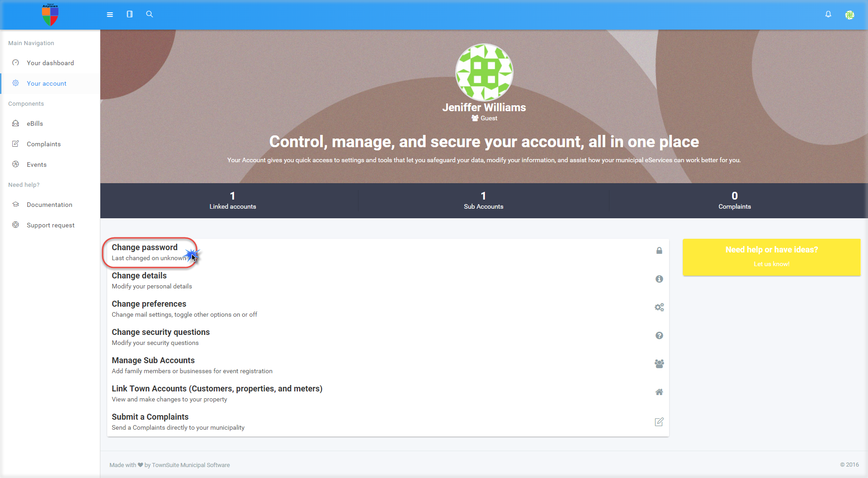Open Link Town Accounts option
Viewport: 868px width, 478px height.
(388, 394)
